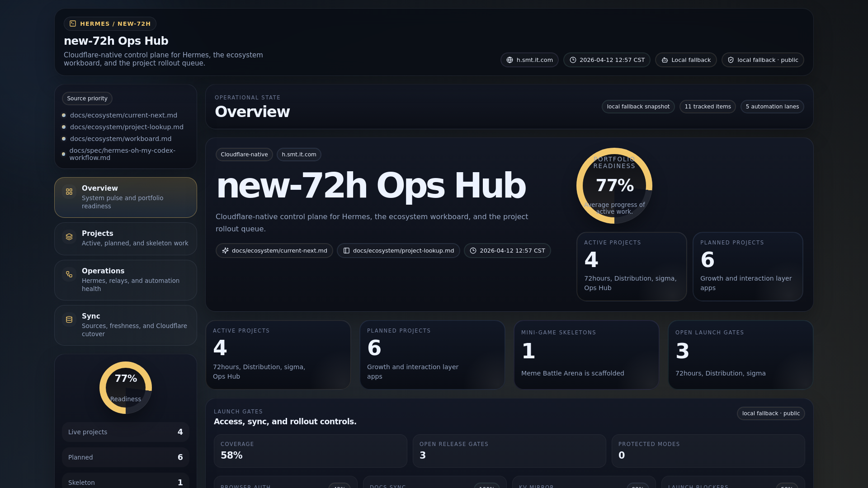Click the Overview page heading
This screenshot has height=488, width=868.
252,112
